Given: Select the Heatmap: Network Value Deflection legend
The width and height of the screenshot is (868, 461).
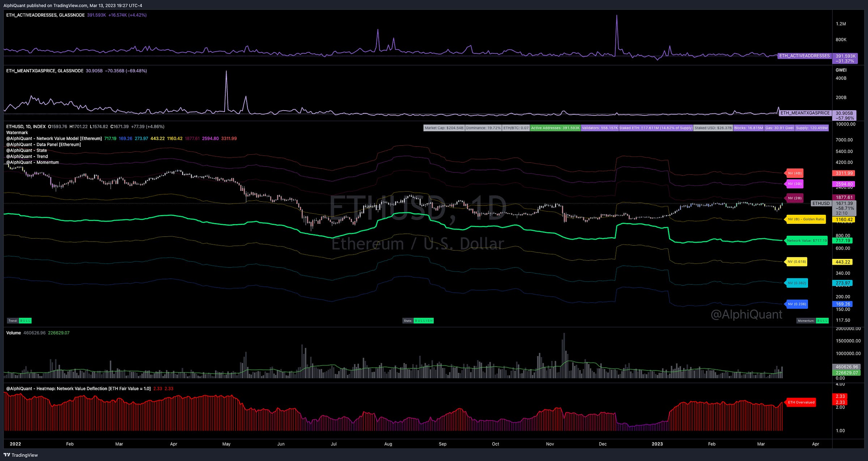Looking at the screenshot, I should coord(78,389).
